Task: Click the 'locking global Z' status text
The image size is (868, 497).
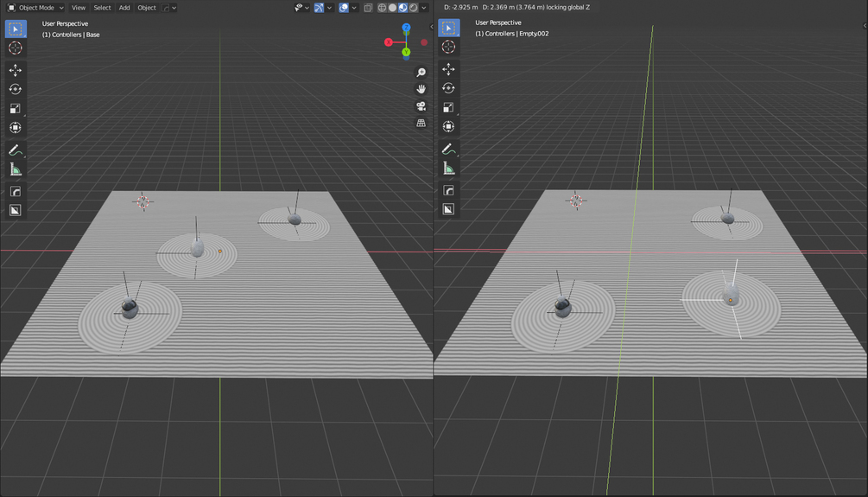Action: (568, 7)
